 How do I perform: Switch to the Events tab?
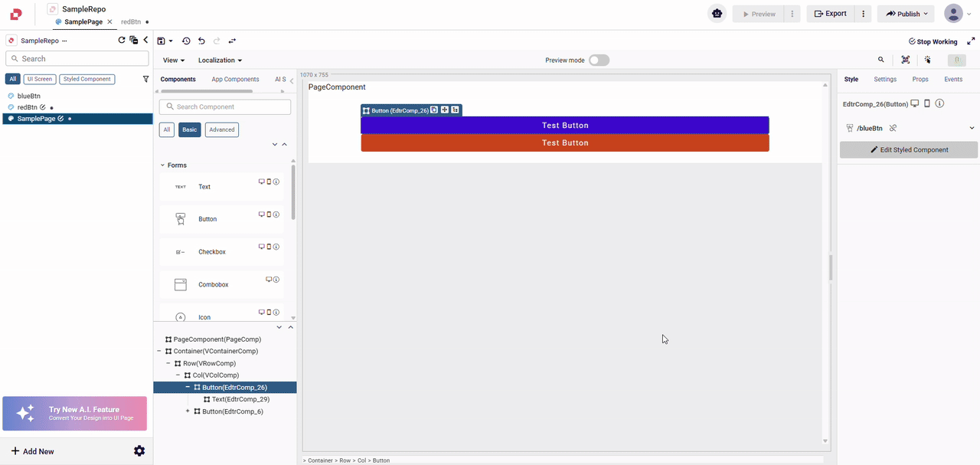click(x=953, y=80)
